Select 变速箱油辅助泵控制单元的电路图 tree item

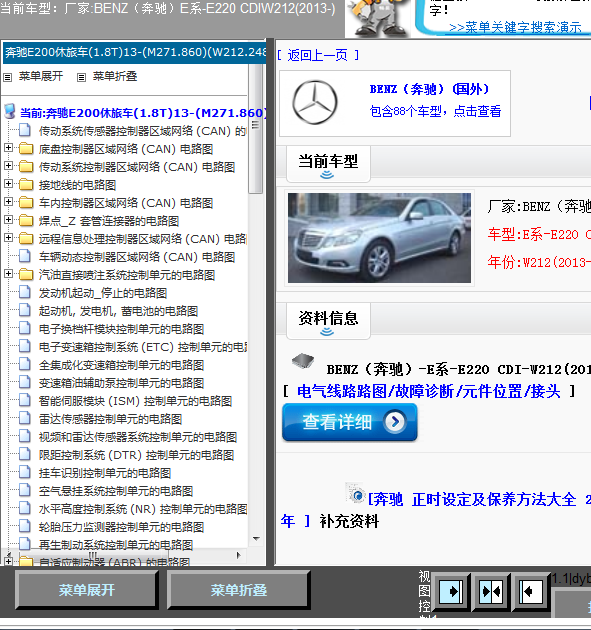tap(121, 383)
